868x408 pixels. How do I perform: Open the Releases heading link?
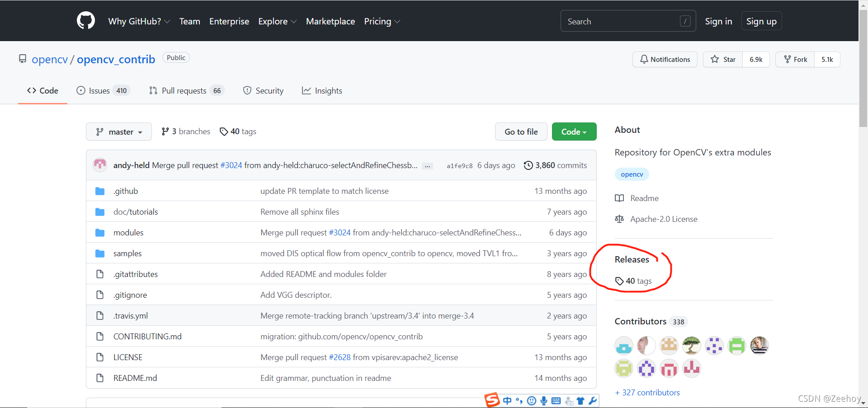point(632,259)
